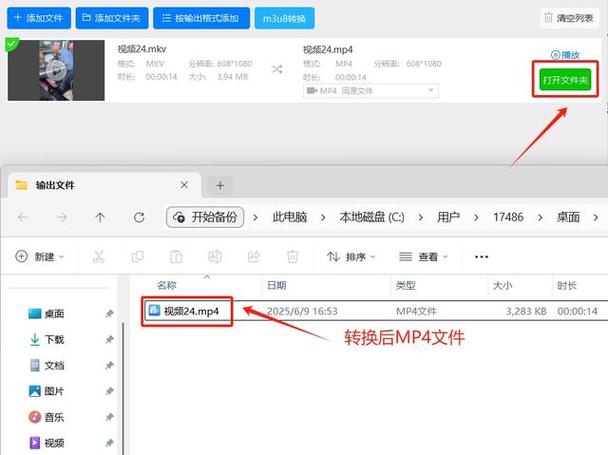608x455 pixels.
Task: Click the Cut scissors icon
Action: point(98,256)
